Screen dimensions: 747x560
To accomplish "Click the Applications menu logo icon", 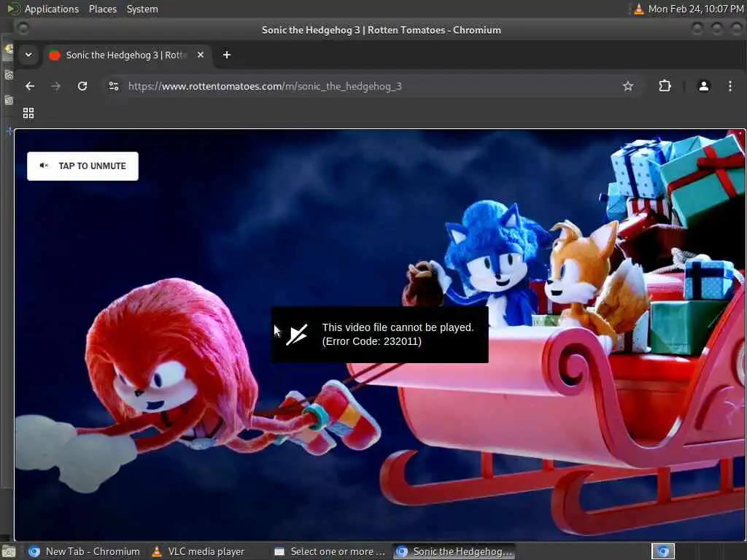I will point(13,9).
